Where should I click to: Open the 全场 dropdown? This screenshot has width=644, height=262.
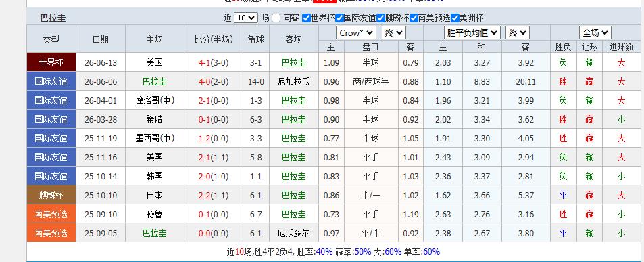(595, 33)
